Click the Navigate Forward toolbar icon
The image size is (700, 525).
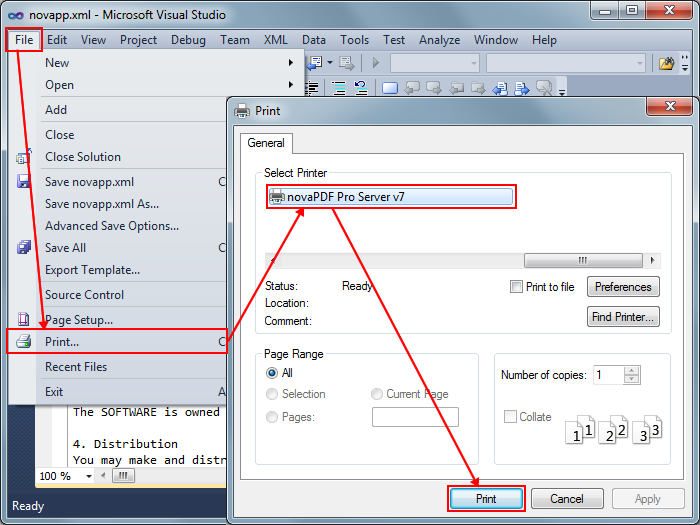click(x=346, y=63)
